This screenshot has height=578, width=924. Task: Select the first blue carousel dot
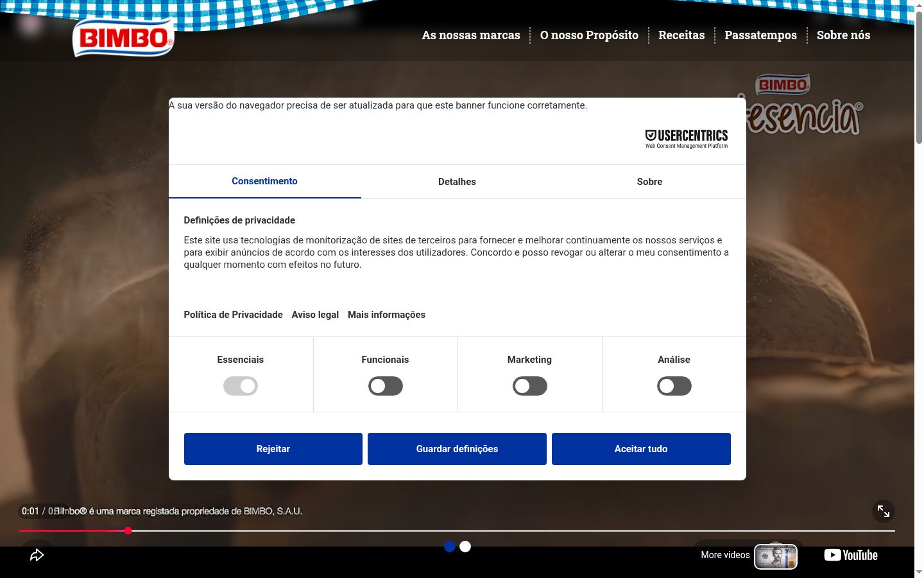tap(450, 547)
